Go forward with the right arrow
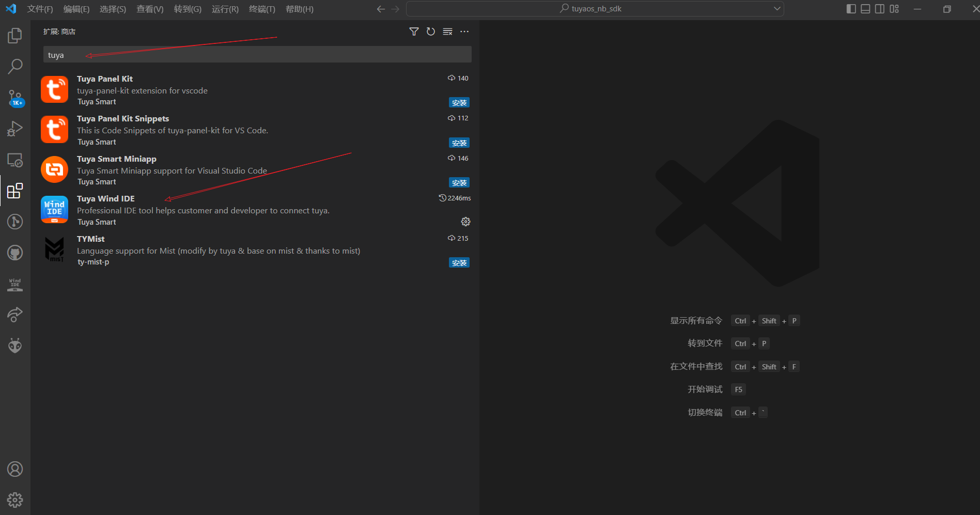The image size is (980, 515). coord(395,9)
